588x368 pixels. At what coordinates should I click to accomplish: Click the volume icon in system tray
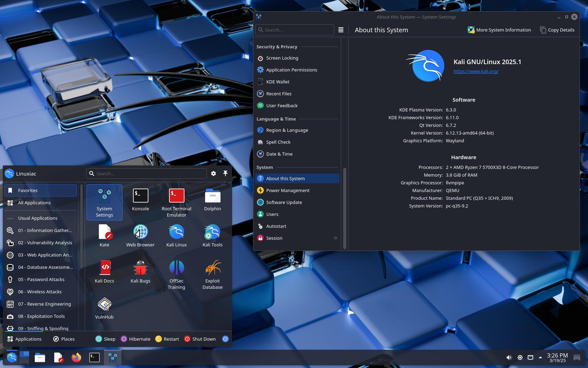[509, 357]
